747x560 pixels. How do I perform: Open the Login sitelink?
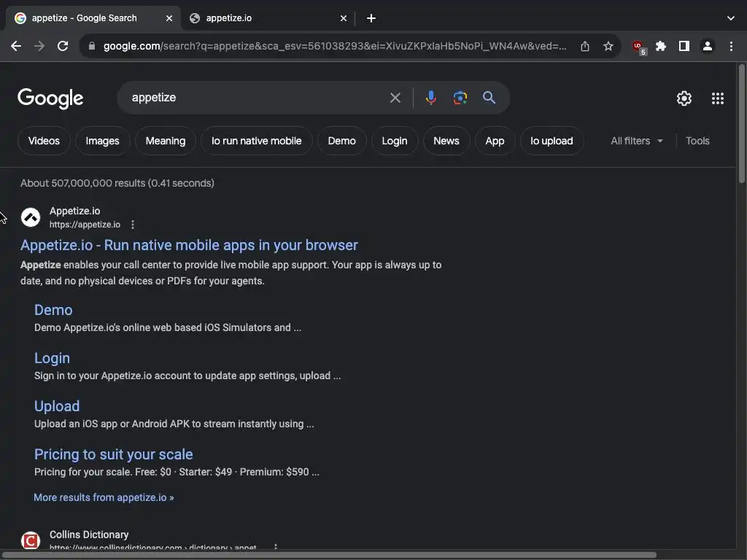[x=52, y=358]
